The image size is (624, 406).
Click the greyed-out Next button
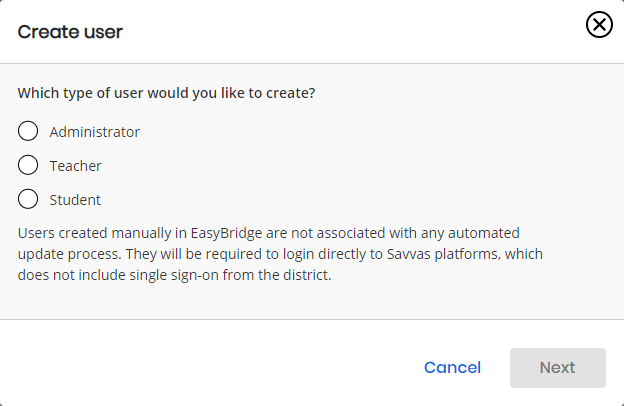click(558, 368)
